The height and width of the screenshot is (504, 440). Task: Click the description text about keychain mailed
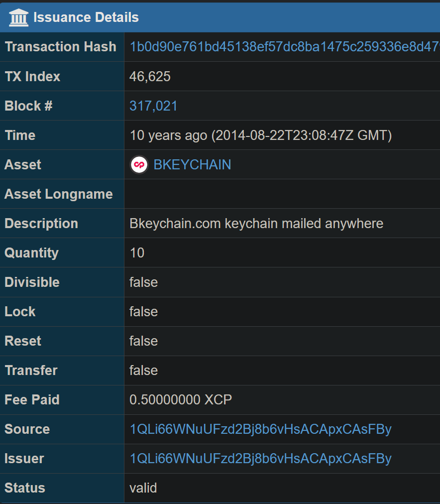coord(256,224)
